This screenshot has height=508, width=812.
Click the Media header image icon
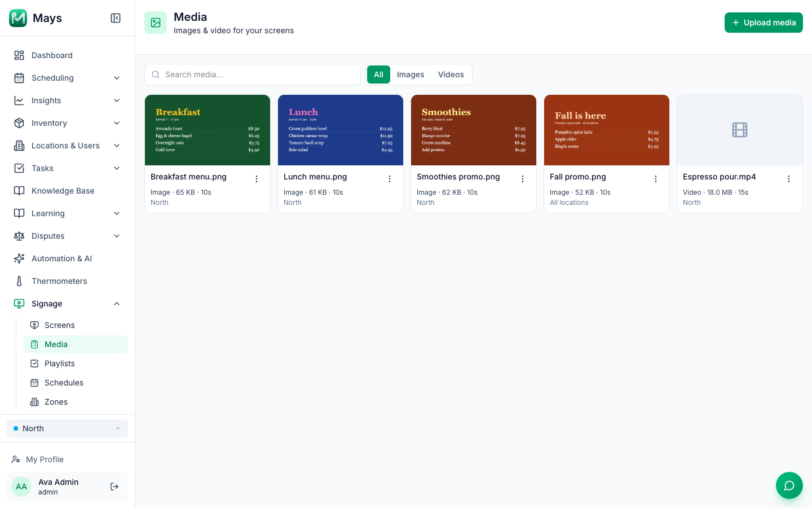(156, 23)
